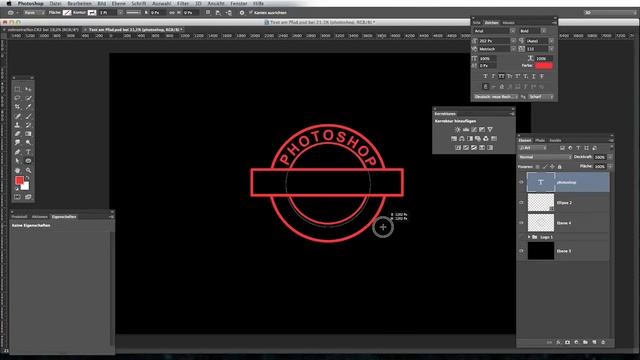
Task: Switch to the Ebenen tab
Action: click(x=525, y=140)
